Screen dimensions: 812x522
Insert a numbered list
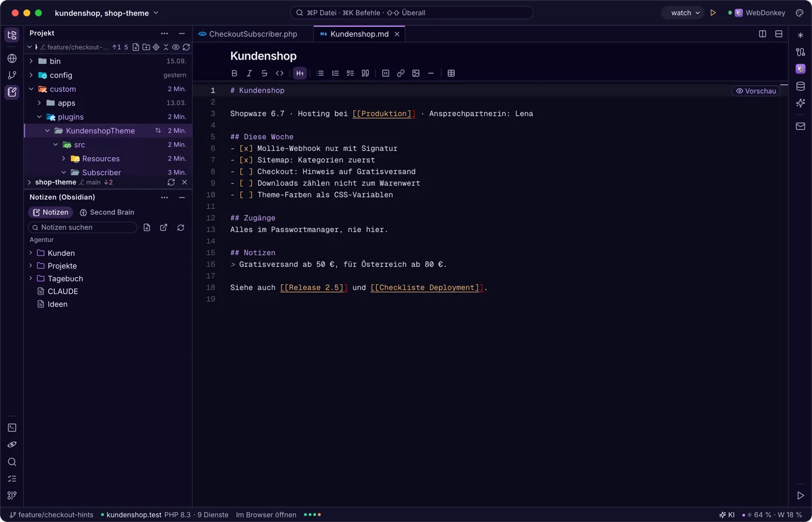pos(335,73)
